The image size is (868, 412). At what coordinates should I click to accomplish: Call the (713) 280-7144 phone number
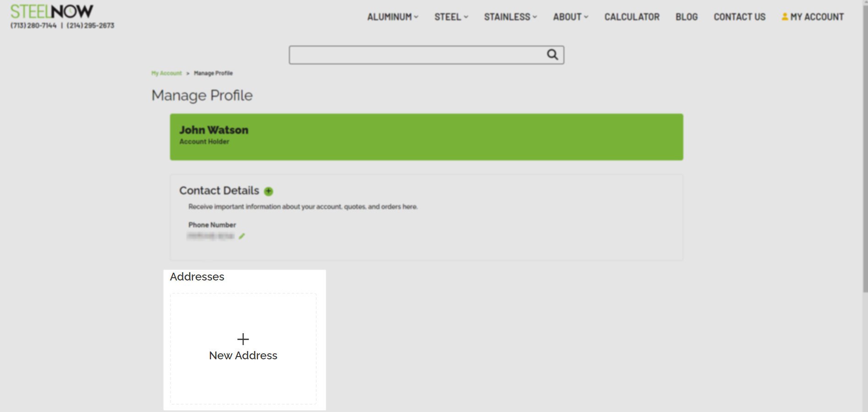coord(33,26)
